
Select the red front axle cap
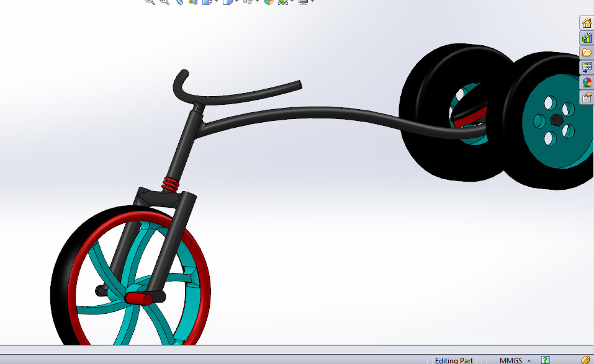(138, 298)
